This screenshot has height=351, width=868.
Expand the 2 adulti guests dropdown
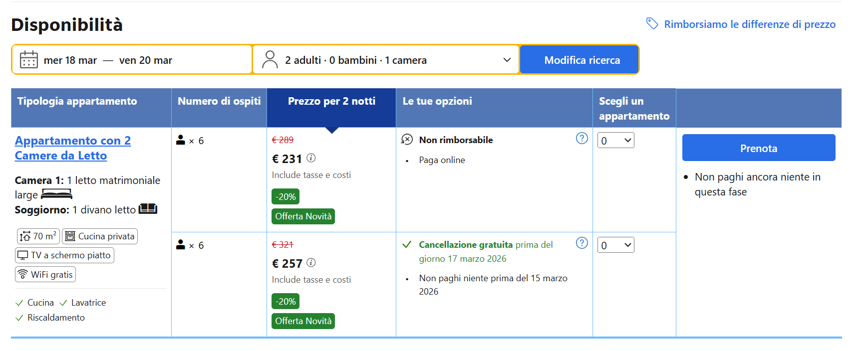tap(386, 60)
